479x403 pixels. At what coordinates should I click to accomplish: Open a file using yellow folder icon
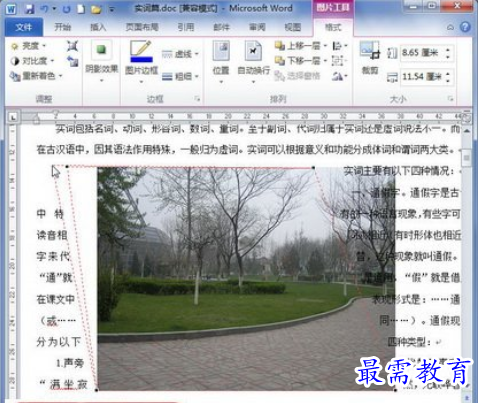(96, 9)
